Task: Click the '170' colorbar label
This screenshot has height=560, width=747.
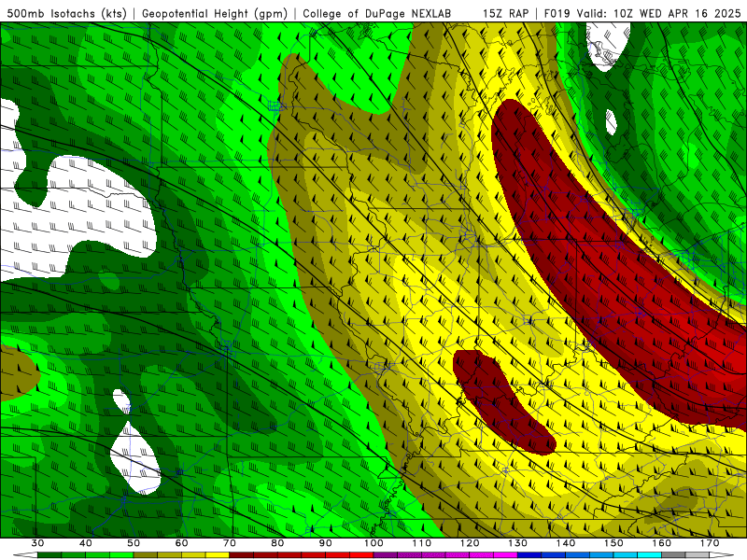Action: point(710,543)
